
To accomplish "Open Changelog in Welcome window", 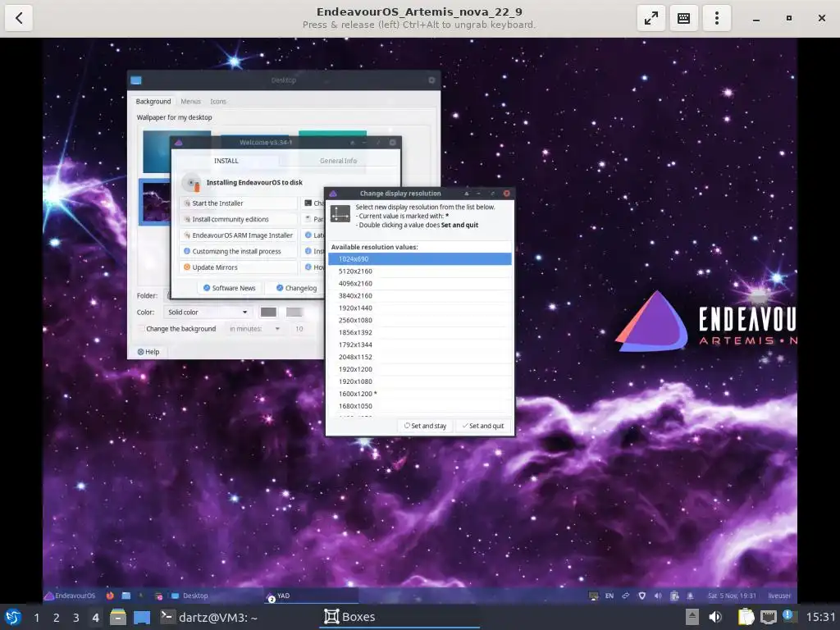I will 296,288.
